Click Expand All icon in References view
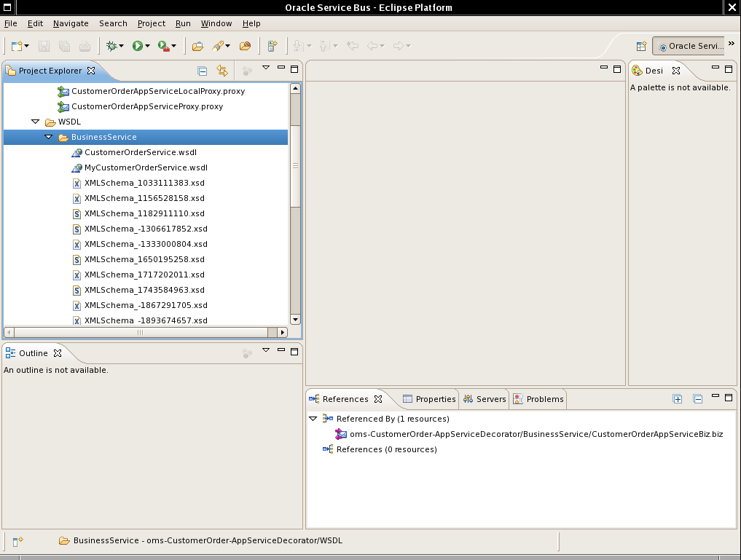The width and height of the screenshot is (741, 560). coord(677,399)
